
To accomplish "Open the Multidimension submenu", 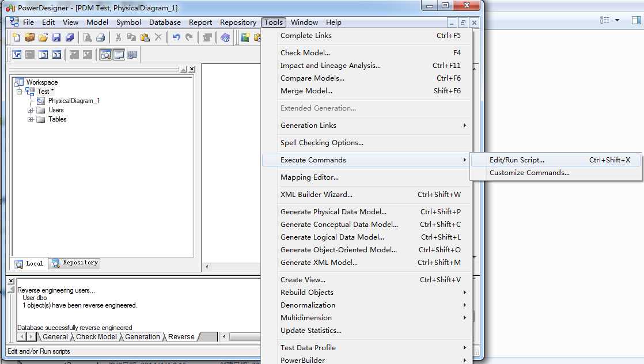I will [367, 318].
